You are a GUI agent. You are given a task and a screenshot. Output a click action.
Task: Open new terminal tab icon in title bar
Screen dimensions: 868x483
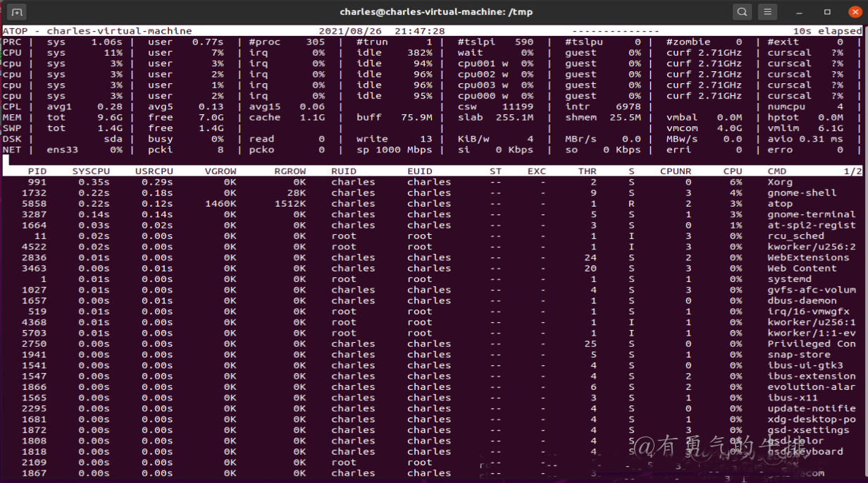click(x=17, y=12)
